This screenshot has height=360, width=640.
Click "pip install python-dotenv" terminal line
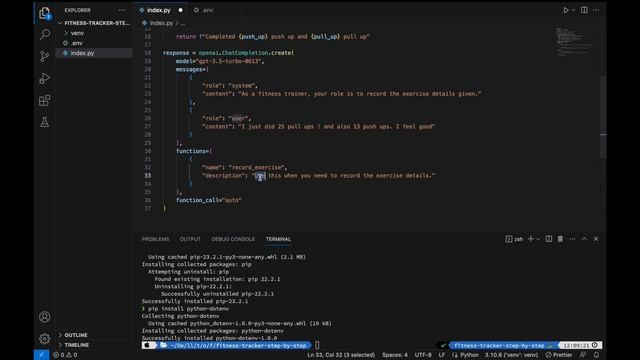tap(188, 309)
